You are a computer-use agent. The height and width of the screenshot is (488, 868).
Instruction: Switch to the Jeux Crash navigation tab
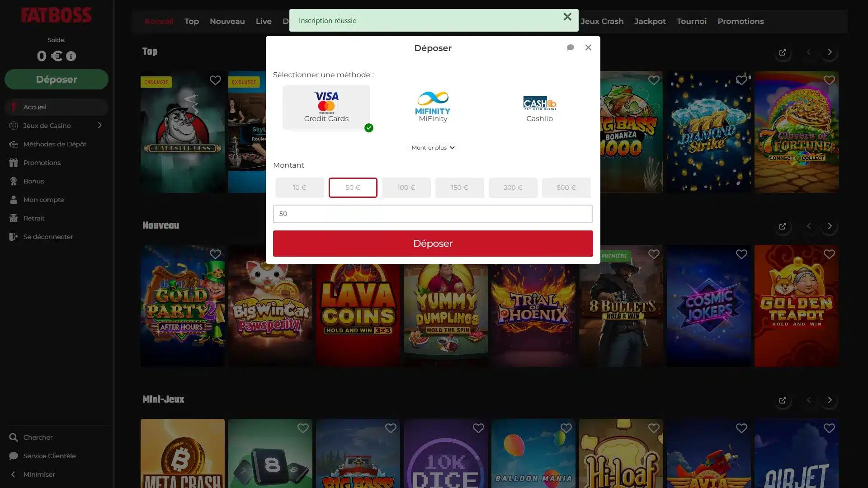(602, 21)
